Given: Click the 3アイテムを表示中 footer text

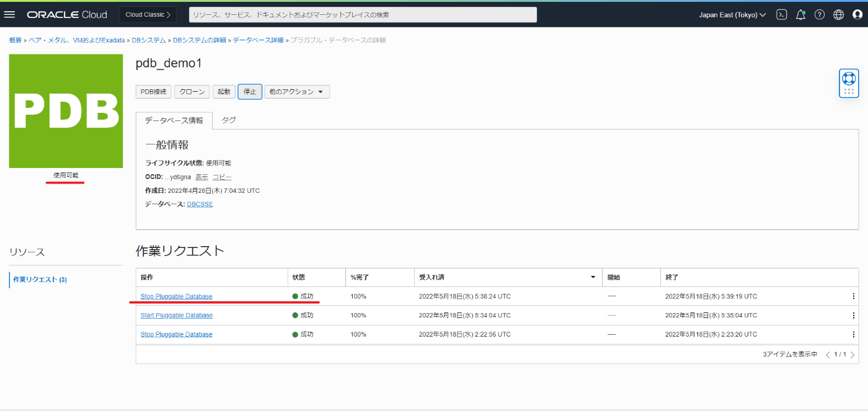Looking at the screenshot, I should 790,355.
